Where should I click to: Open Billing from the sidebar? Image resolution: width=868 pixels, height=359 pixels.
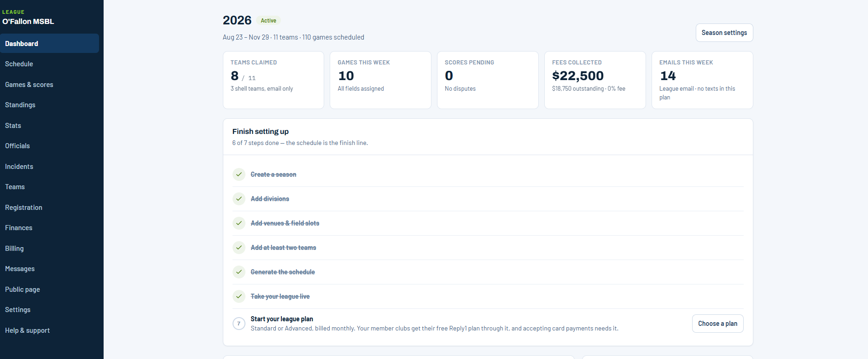tap(49, 249)
